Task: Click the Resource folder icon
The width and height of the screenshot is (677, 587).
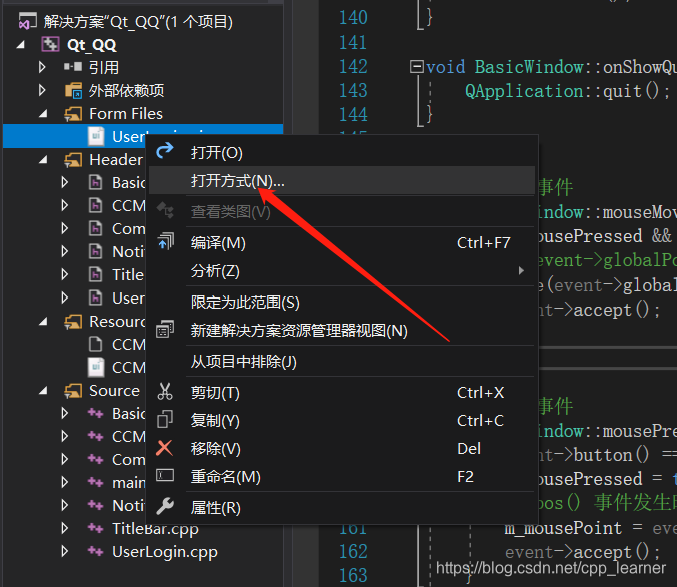Action: click(x=73, y=322)
